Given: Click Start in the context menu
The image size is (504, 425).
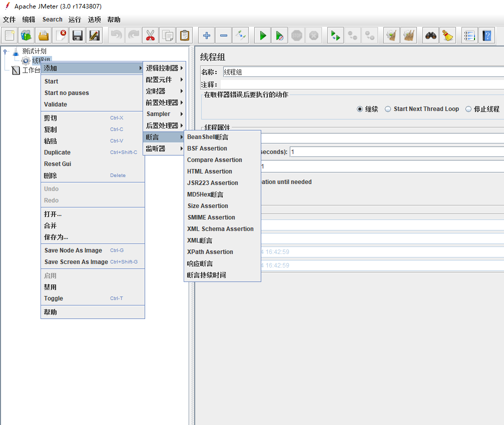Looking at the screenshot, I should coord(93,81).
